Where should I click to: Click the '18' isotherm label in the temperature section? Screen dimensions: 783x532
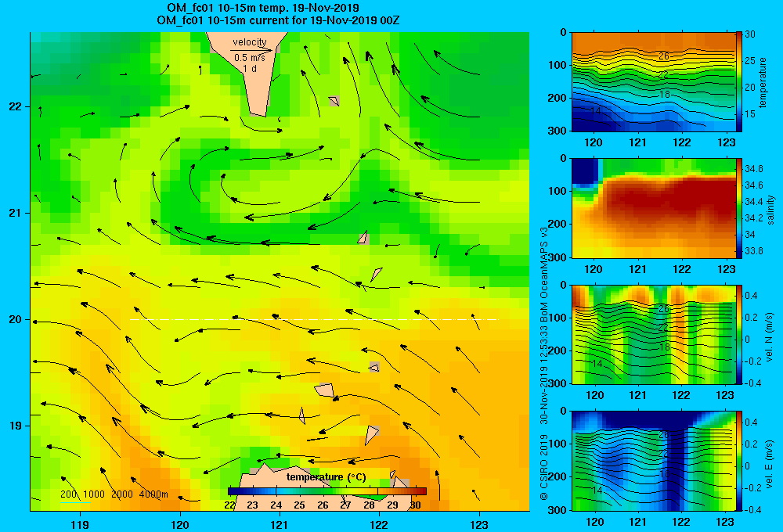664,95
